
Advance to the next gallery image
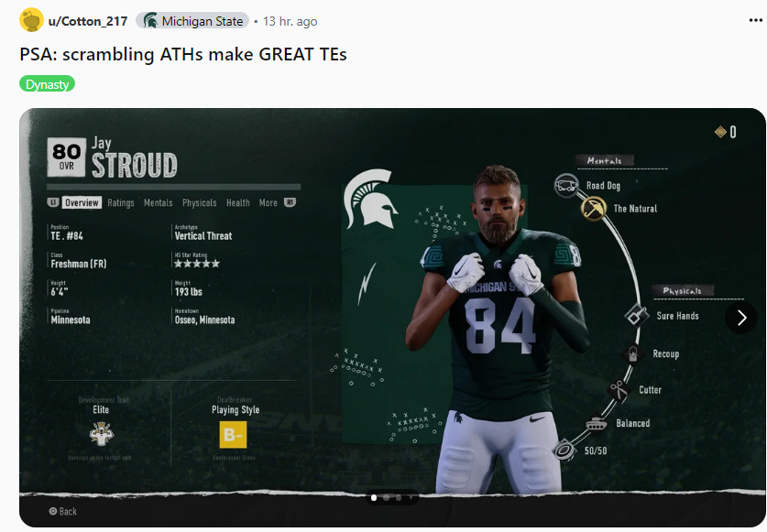click(741, 318)
